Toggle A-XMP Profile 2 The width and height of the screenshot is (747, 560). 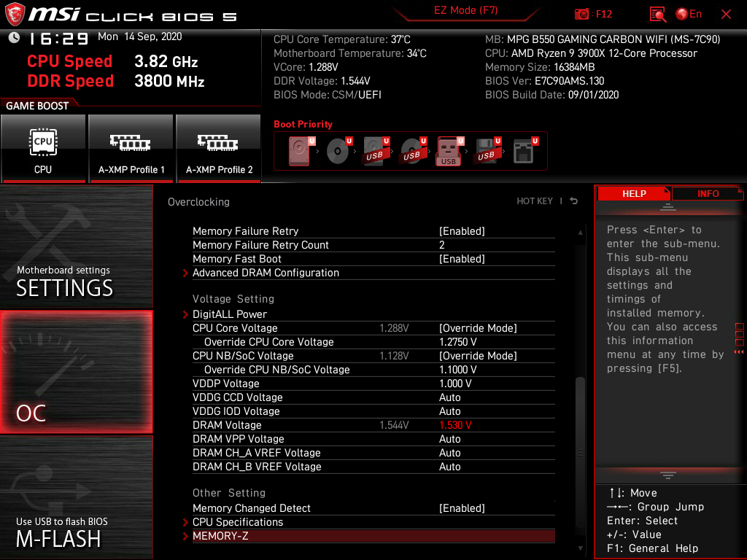pos(219,148)
